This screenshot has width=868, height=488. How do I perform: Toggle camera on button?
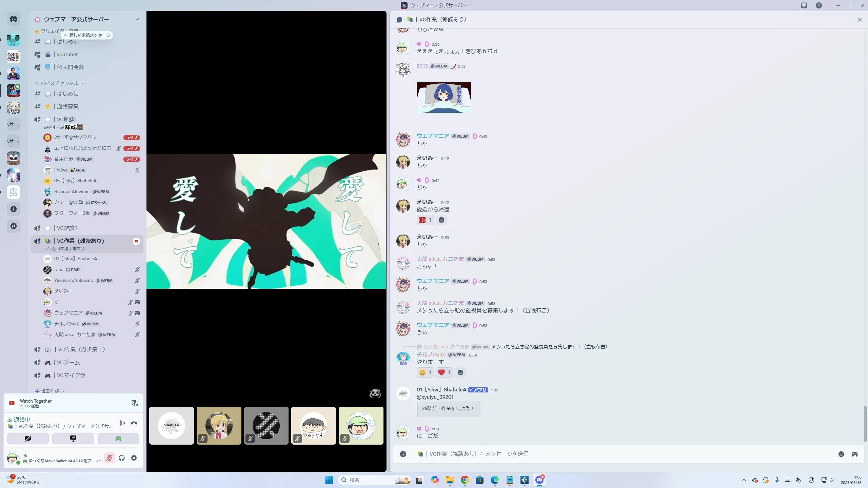(x=28, y=439)
